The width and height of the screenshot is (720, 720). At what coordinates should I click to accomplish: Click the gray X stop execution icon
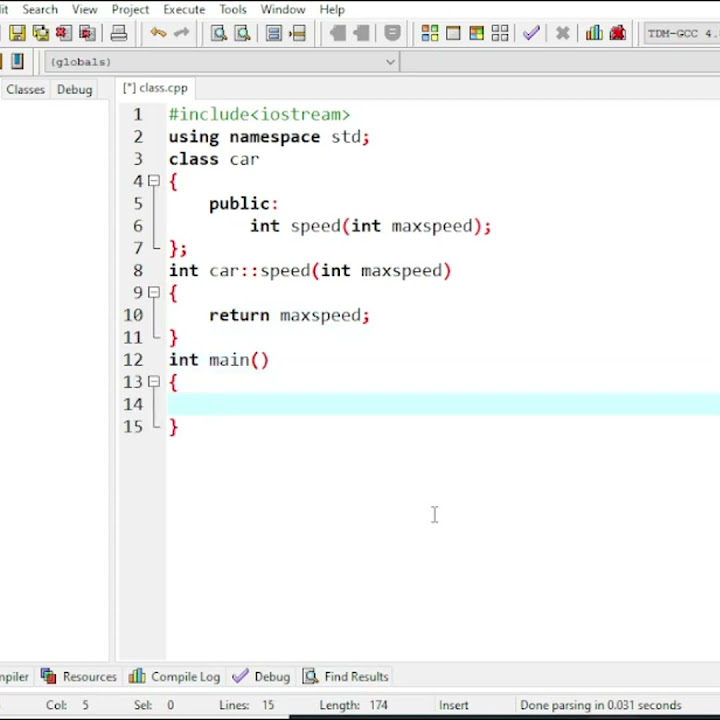(562, 33)
